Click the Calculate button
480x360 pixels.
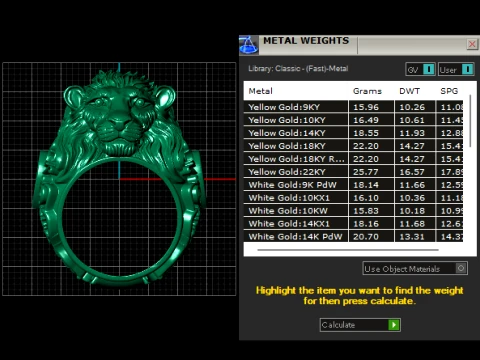(x=360, y=325)
